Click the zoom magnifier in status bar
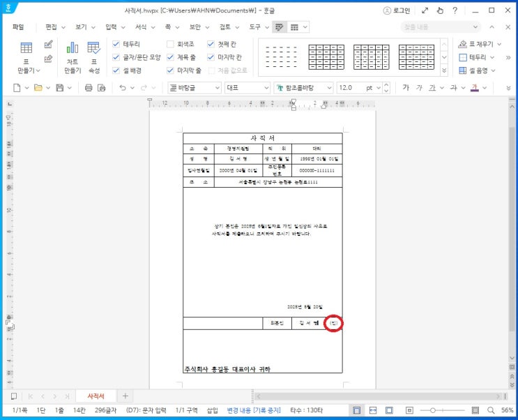The image size is (518, 420). 492,410
